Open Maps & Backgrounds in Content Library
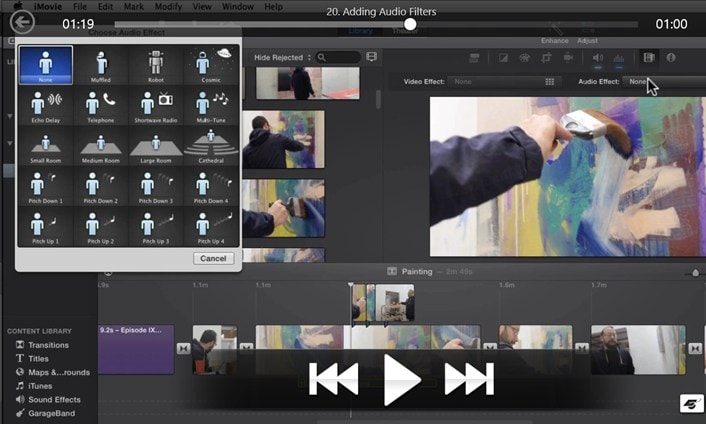The image size is (706, 424). [x=53, y=372]
